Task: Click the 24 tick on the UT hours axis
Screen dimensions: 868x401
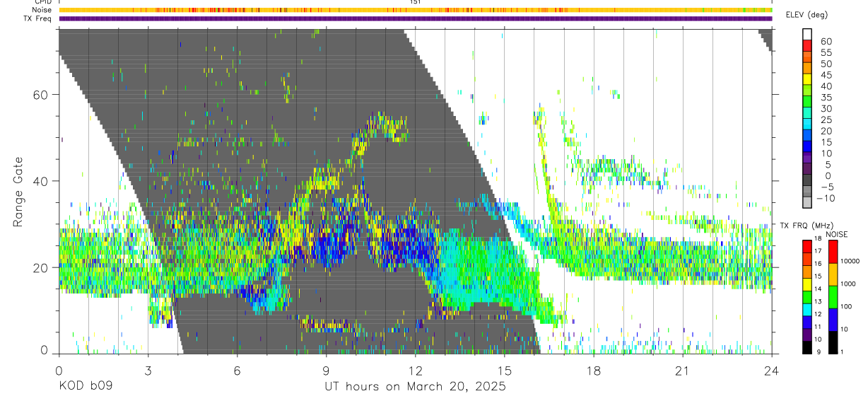Action: pyautogui.click(x=772, y=370)
